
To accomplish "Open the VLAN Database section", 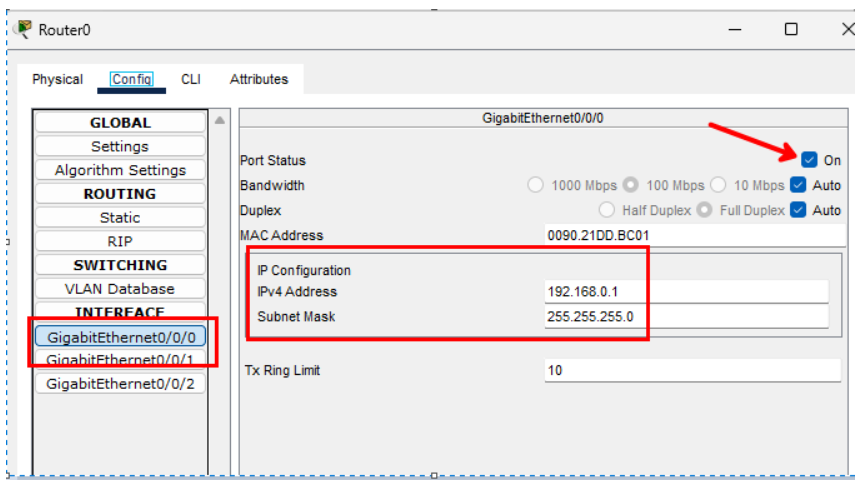I will point(120,289).
